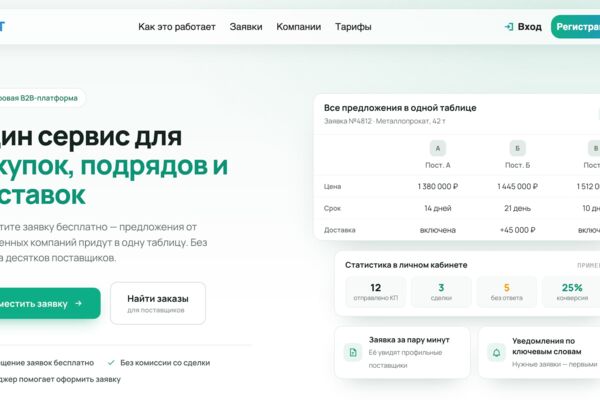This screenshot has height=400, width=600.
Task: Click the 'Найти заказы' button
Action: [x=158, y=304]
